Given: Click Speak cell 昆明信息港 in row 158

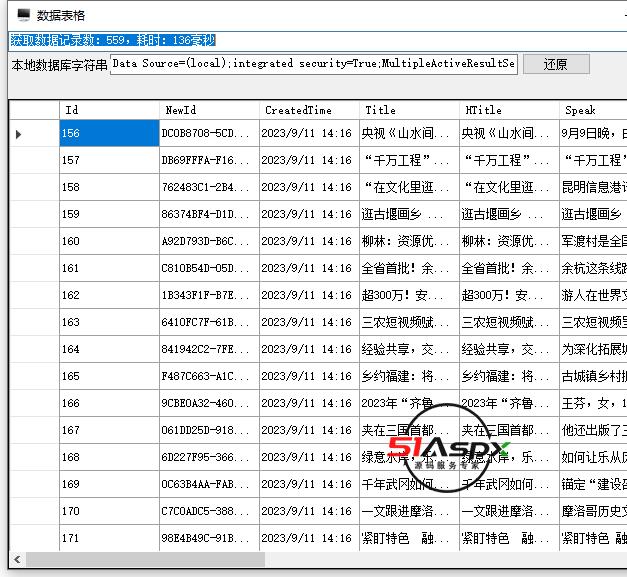Looking at the screenshot, I should 593,187.
